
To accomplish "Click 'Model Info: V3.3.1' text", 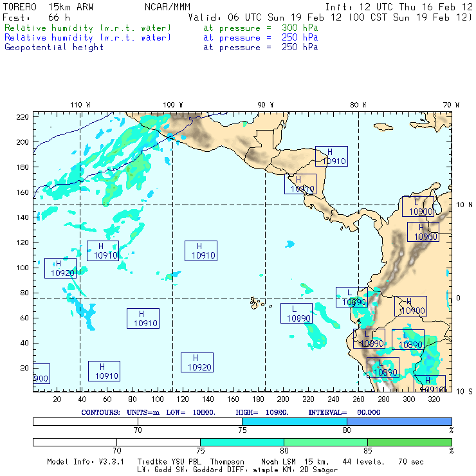I will point(86,462).
